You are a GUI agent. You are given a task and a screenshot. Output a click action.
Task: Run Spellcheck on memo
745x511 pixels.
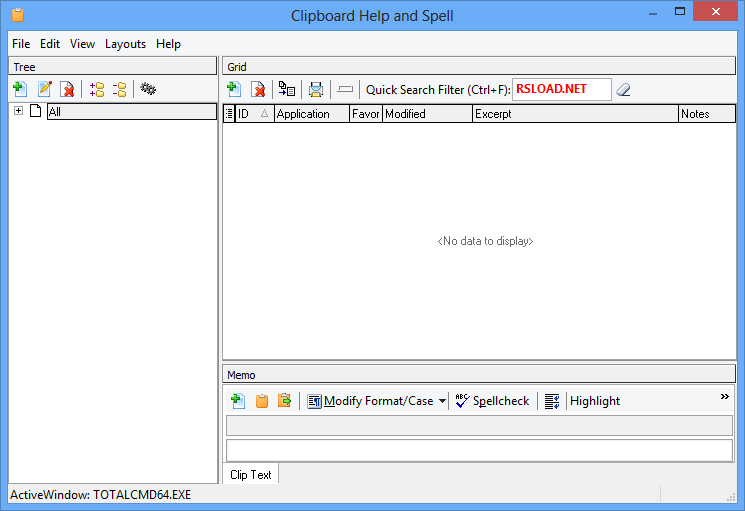click(x=492, y=401)
